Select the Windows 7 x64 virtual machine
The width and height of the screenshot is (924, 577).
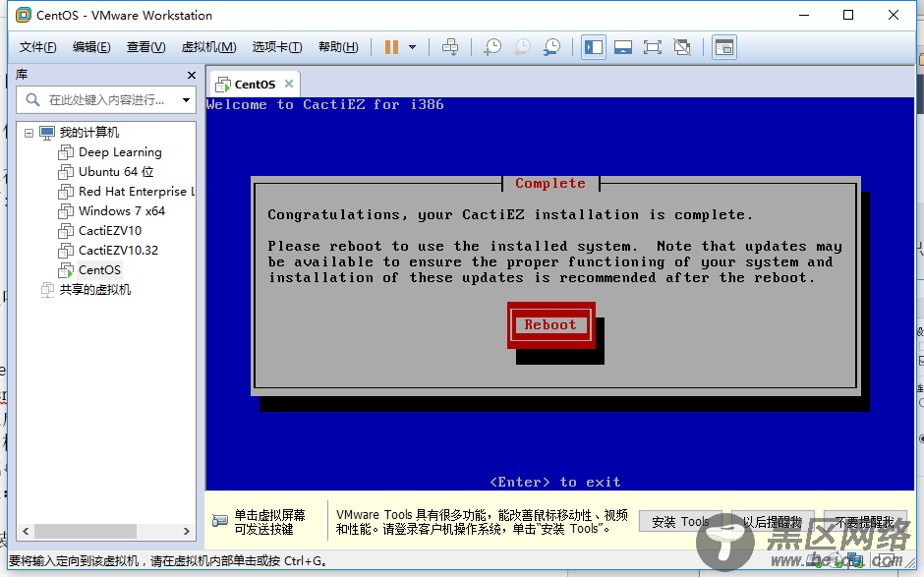(x=122, y=211)
